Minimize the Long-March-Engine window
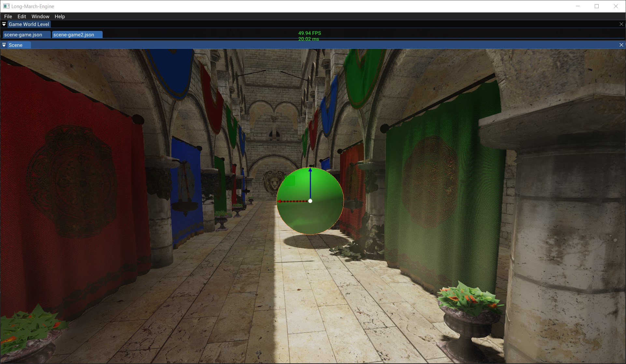Viewport: 626px width, 364px height. tap(578, 6)
